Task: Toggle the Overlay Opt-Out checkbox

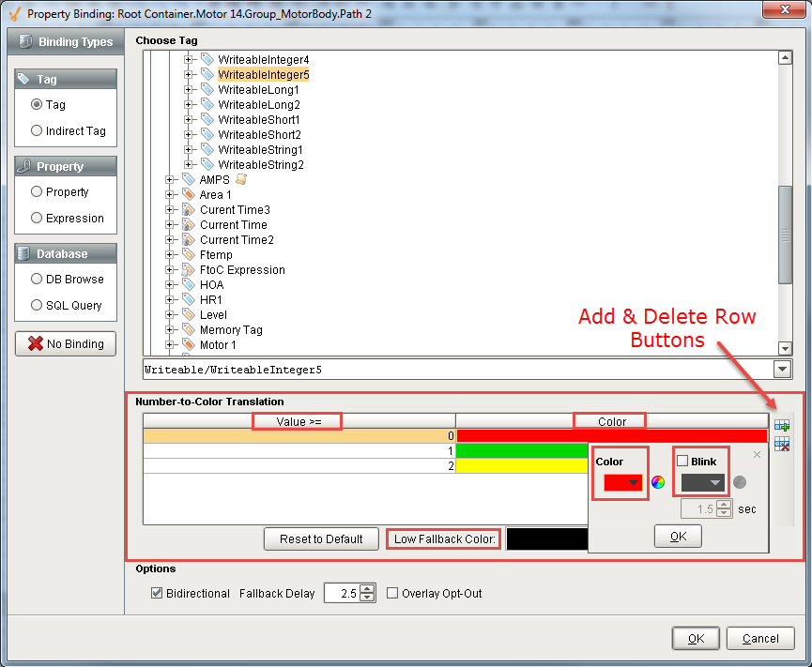Action: 393,593
